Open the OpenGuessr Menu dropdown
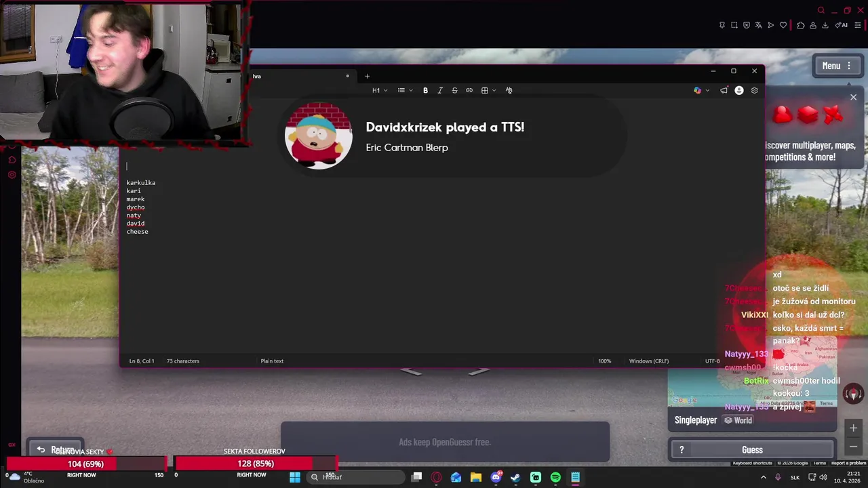This screenshot has width=868, height=488. pos(837,66)
